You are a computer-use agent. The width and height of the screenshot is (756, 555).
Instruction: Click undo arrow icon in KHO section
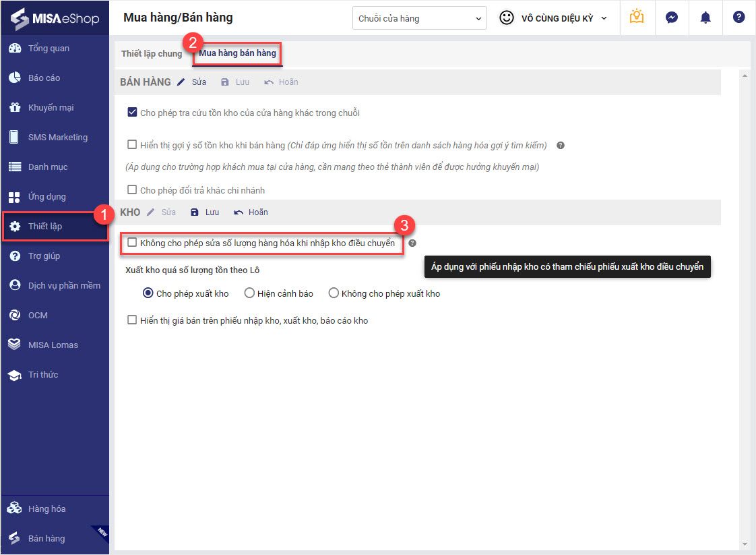(x=238, y=212)
